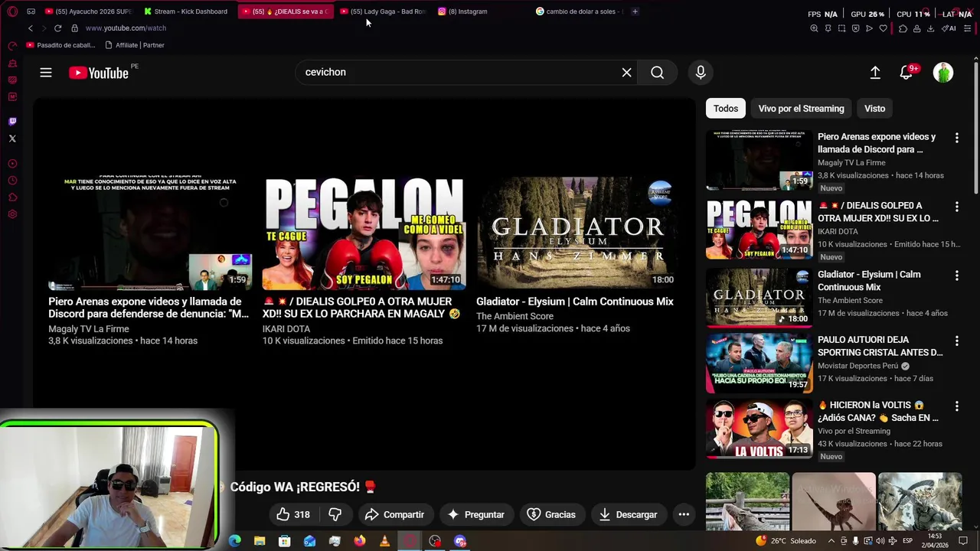Switch to 'Ayacucho 2026' browser tab

click(89, 11)
